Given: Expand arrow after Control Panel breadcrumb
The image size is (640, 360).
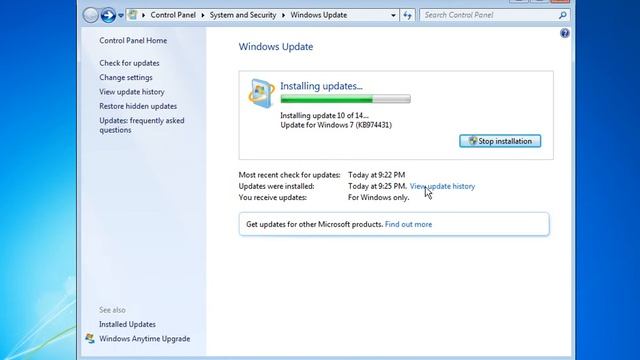Looking at the screenshot, I should pyautogui.click(x=203, y=15).
